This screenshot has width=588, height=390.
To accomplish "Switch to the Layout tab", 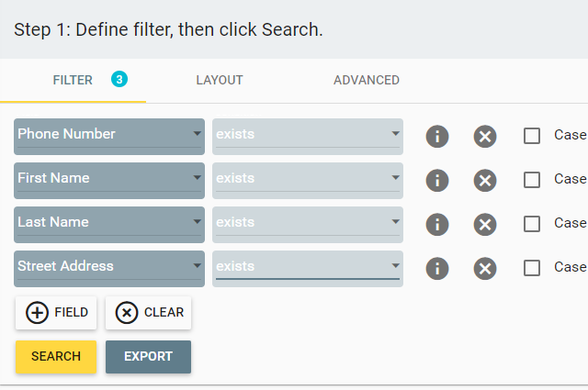I will coord(220,80).
